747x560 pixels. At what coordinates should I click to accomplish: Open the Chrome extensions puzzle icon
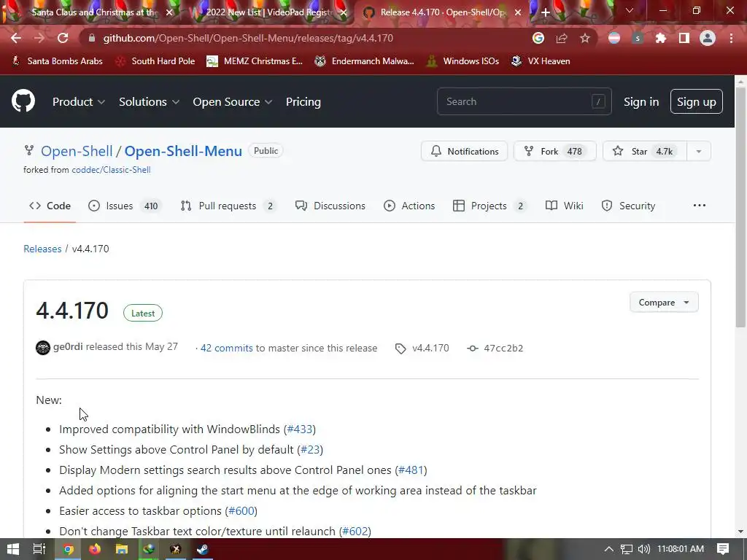coord(661,38)
